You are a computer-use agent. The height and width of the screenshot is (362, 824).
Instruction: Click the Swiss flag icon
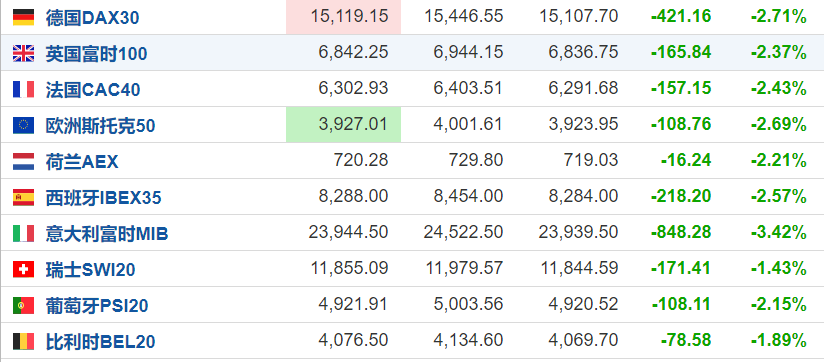click(23, 270)
